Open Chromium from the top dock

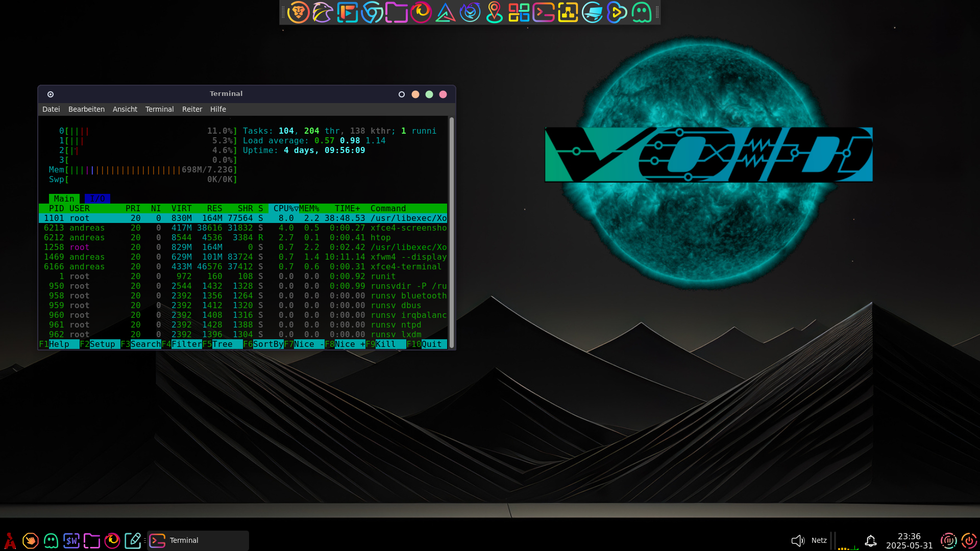coord(372,12)
